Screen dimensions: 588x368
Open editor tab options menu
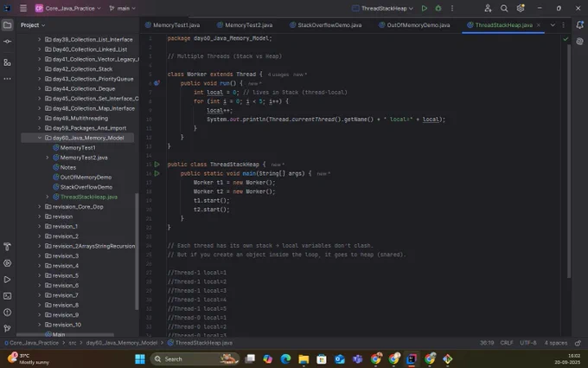[563, 25]
